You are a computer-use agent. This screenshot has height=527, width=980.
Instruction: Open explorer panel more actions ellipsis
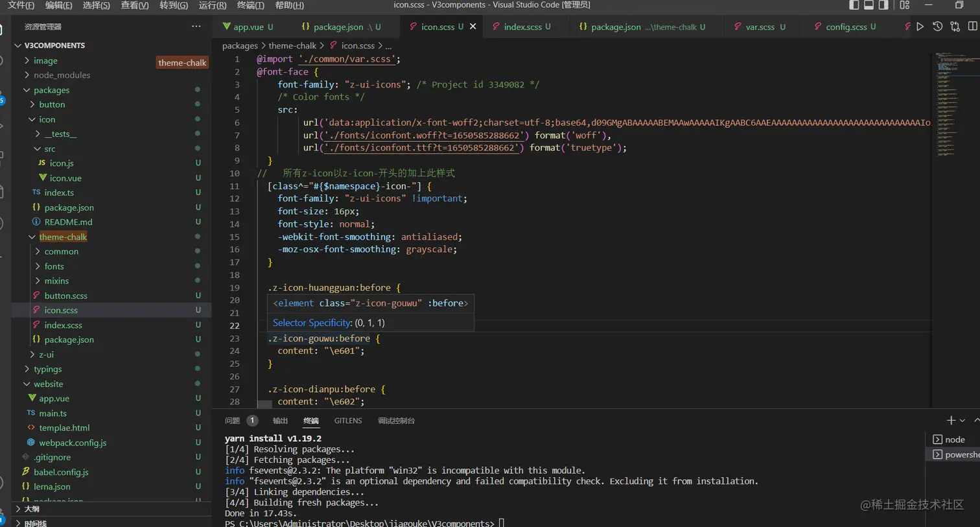click(x=196, y=27)
